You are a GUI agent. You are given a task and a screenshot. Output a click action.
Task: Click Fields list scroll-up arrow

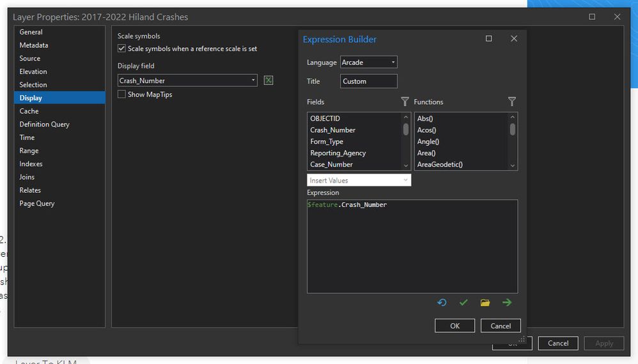point(406,117)
